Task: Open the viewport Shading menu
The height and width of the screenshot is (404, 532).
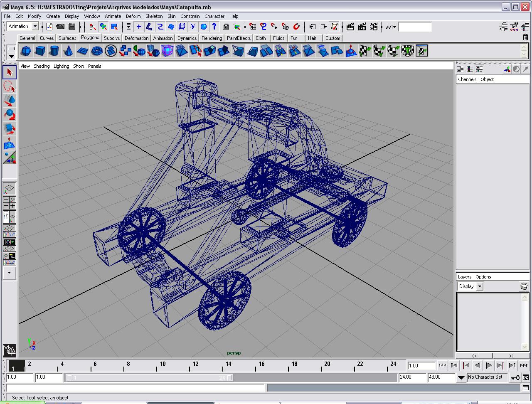Action: coord(42,66)
